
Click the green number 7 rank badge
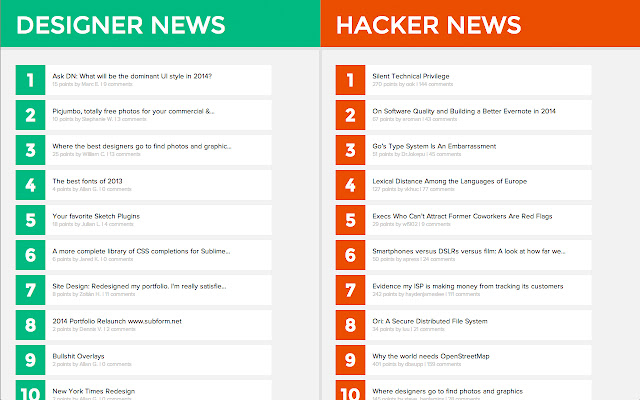[31, 290]
